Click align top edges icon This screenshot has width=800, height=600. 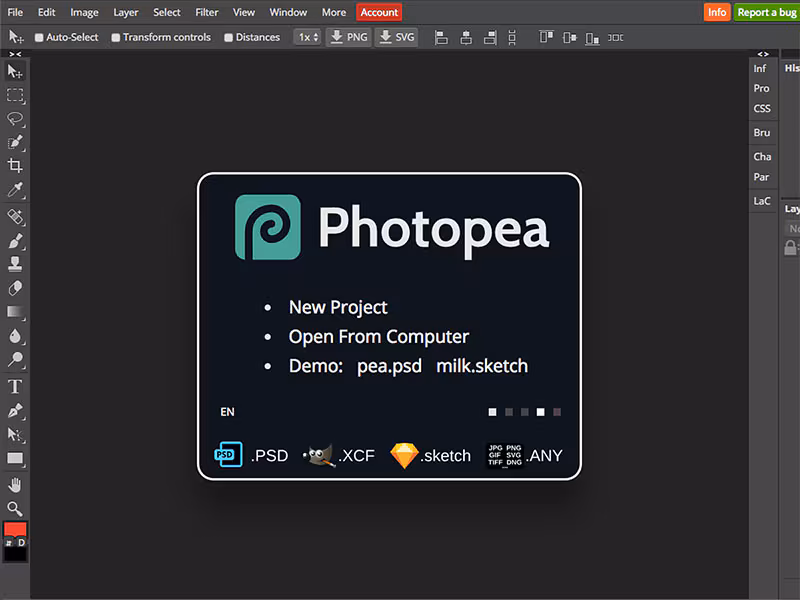(x=546, y=37)
